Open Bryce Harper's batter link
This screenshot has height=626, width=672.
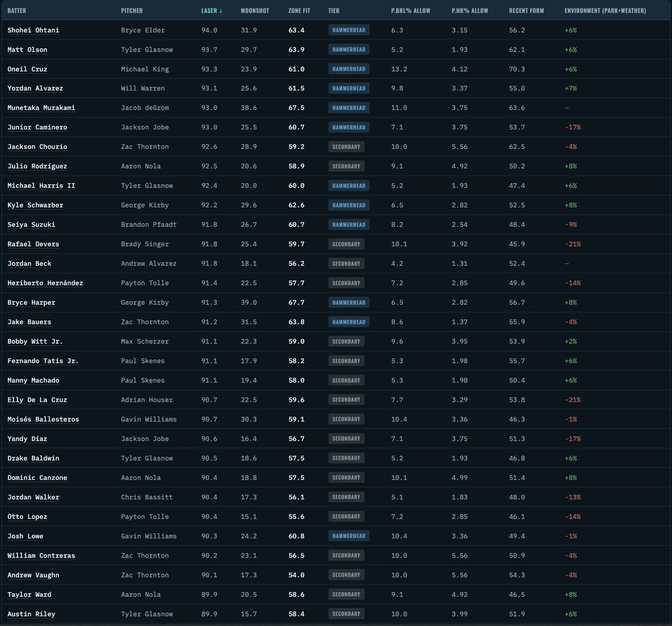coord(31,303)
